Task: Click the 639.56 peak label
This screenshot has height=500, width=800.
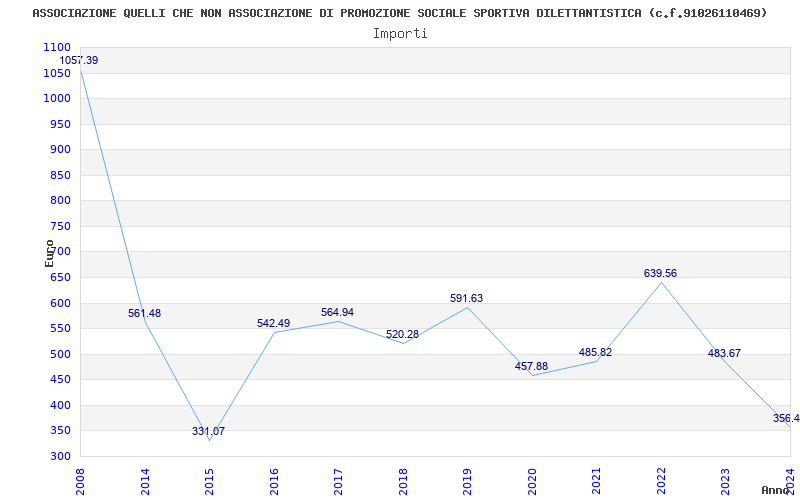Action: tap(660, 273)
